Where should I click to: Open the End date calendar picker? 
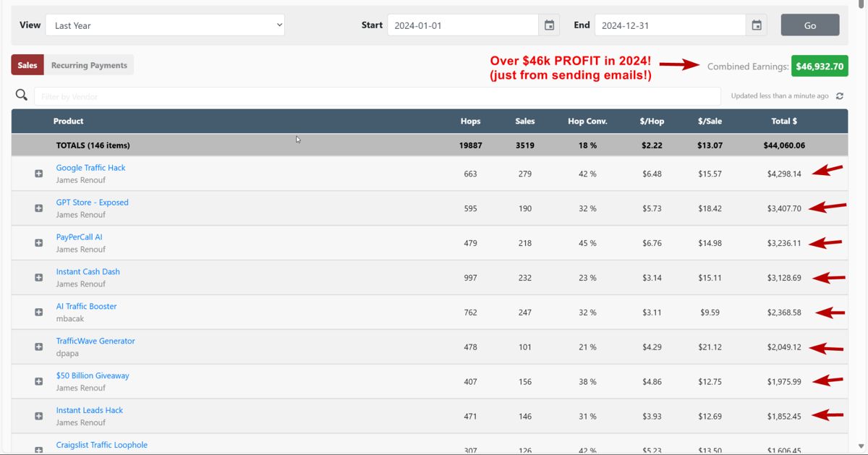tap(756, 25)
